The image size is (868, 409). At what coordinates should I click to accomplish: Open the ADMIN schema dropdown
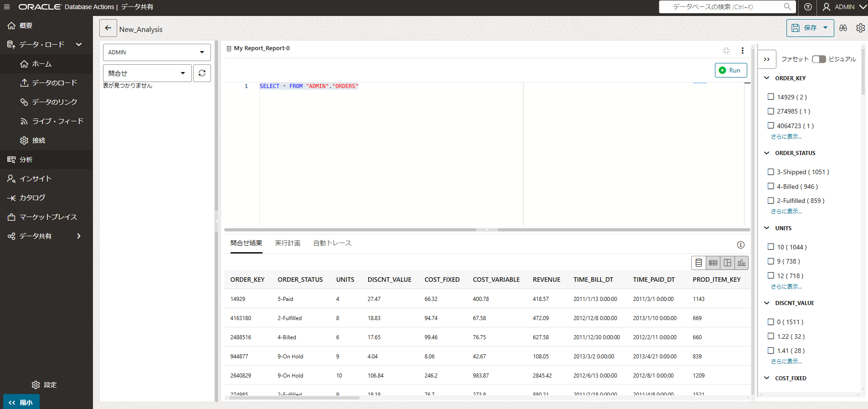point(157,52)
